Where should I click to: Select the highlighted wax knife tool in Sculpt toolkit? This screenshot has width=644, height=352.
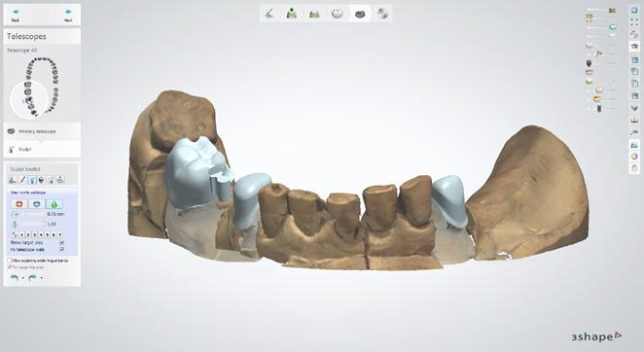[x=32, y=180]
